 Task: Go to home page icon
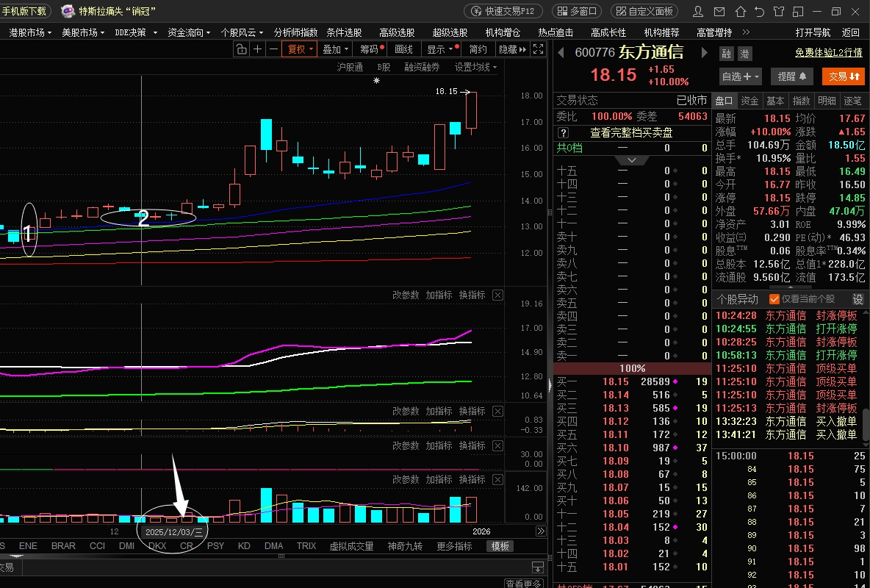pos(740,11)
